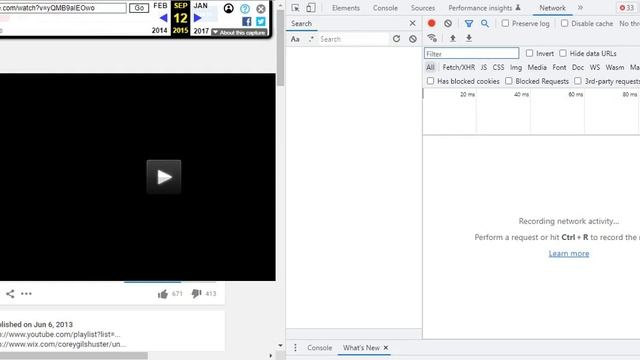Screen dimensions: 640x360
Task: Enable Preserve log checkbox
Action: point(505,23)
